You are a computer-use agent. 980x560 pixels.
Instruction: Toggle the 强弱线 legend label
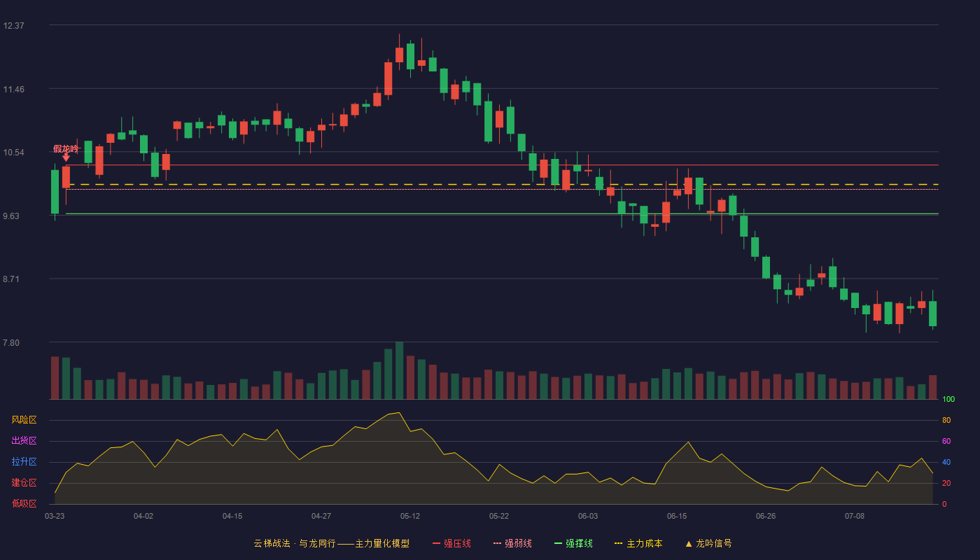518,543
